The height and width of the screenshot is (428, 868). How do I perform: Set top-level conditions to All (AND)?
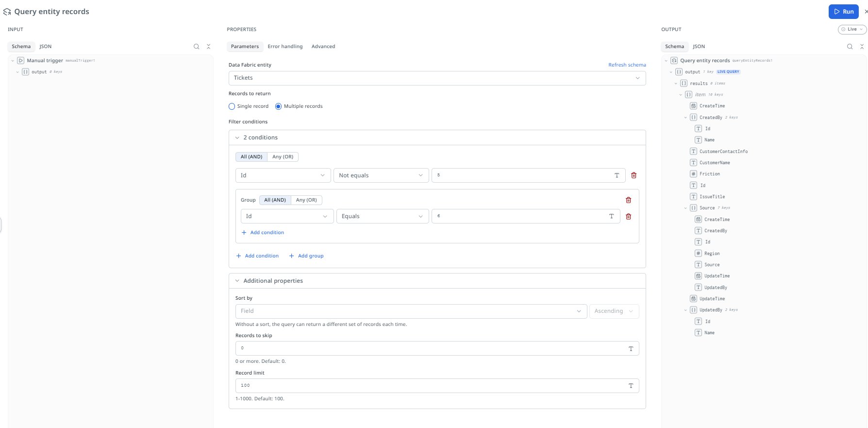251,157
